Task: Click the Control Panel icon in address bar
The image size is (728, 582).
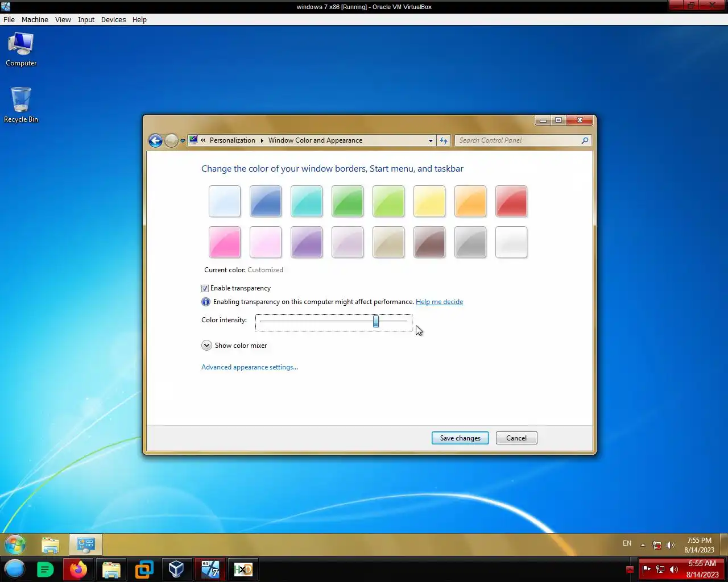Action: tap(193, 140)
